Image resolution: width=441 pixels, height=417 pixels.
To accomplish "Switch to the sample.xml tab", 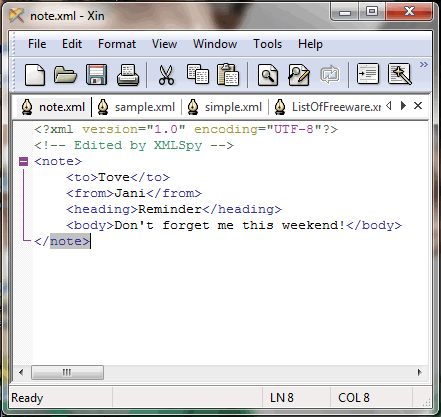I will [137, 107].
